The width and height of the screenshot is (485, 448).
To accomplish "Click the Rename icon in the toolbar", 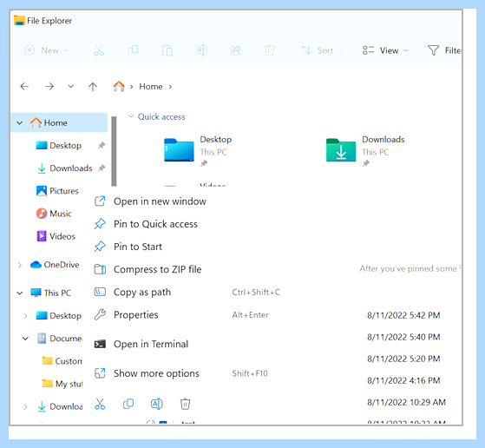I will tap(201, 50).
